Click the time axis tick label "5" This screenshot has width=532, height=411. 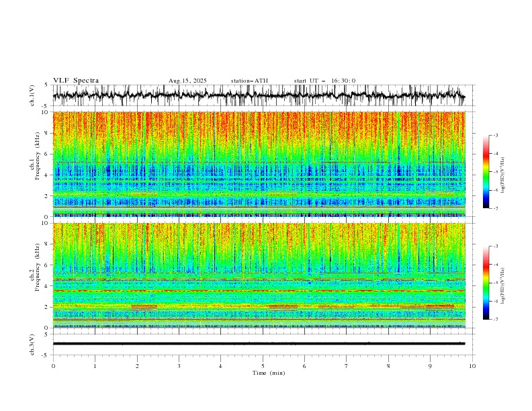click(x=263, y=366)
